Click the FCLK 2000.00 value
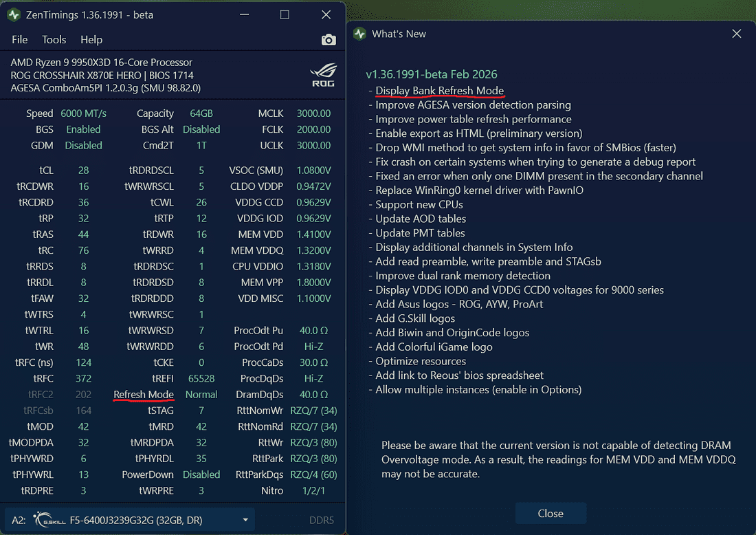Screen dimensions: 756x535 tap(313, 129)
